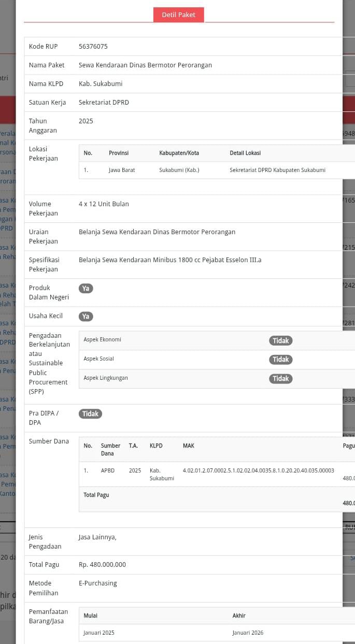
Task: Click the Januari 2026 end date
Action: tap(248, 633)
